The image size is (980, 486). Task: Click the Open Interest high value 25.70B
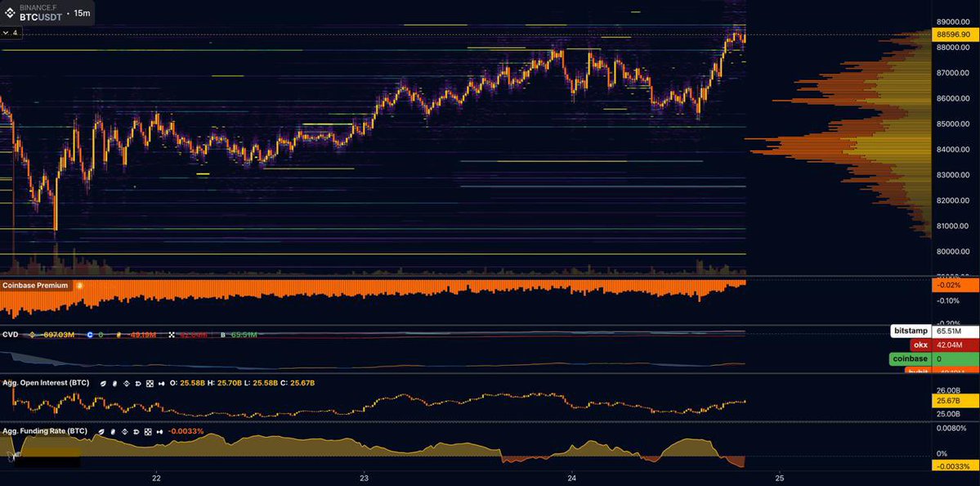230,383
